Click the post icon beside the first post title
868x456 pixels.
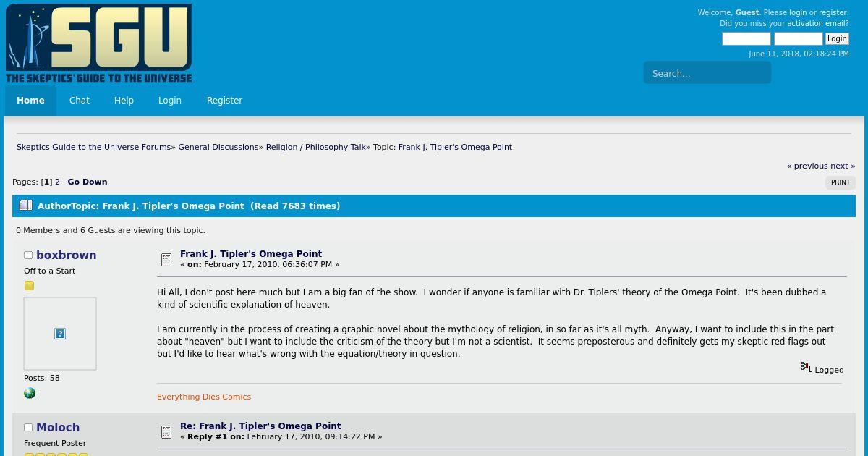tap(166, 259)
